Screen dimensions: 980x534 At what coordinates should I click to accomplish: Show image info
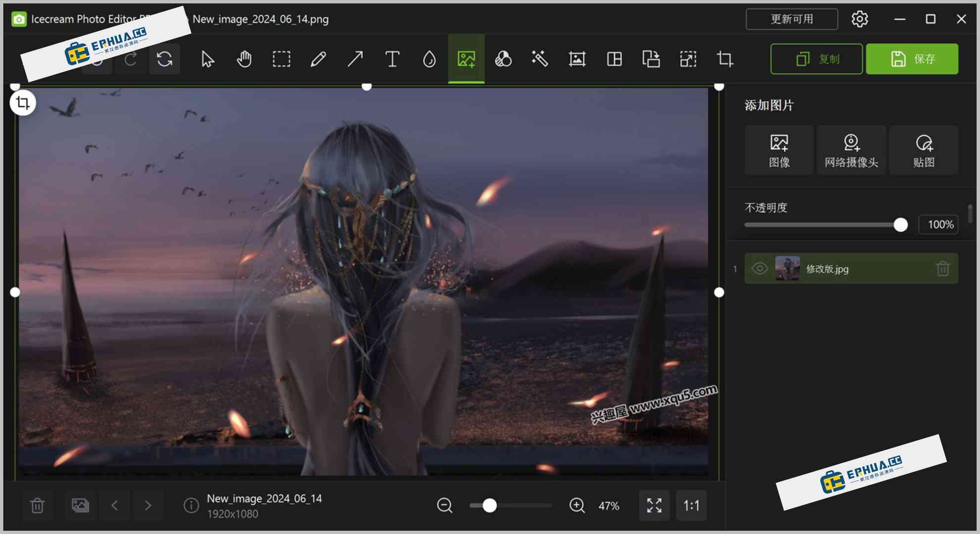tap(191, 505)
